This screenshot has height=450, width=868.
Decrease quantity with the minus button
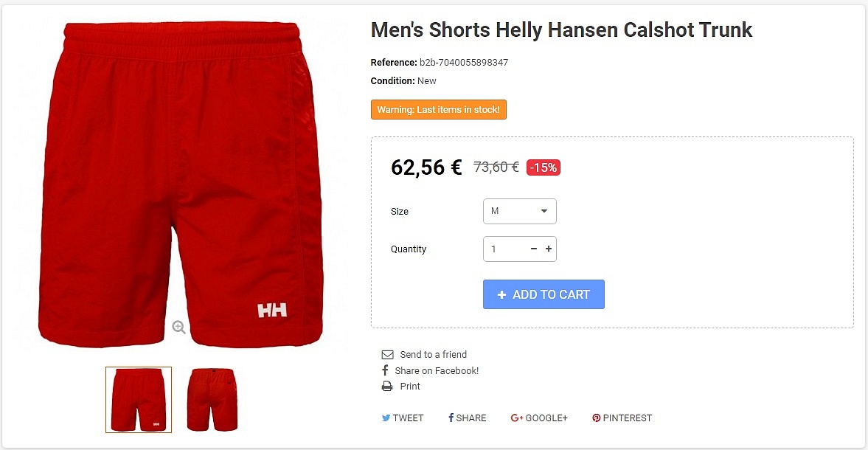pos(534,249)
